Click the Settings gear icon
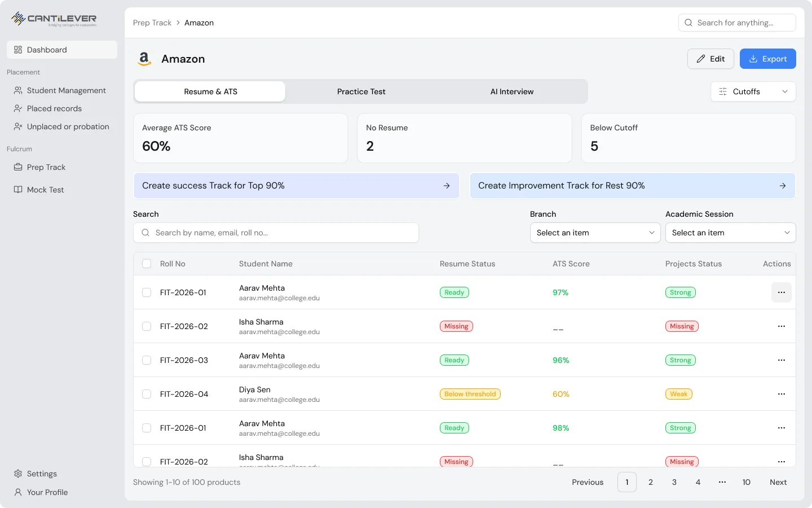 (18, 474)
